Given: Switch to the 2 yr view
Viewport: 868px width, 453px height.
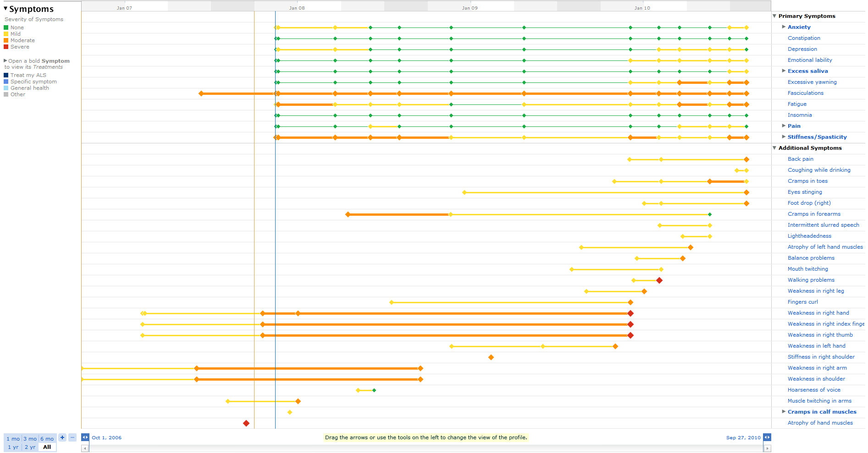Looking at the screenshot, I should pos(30,447).
